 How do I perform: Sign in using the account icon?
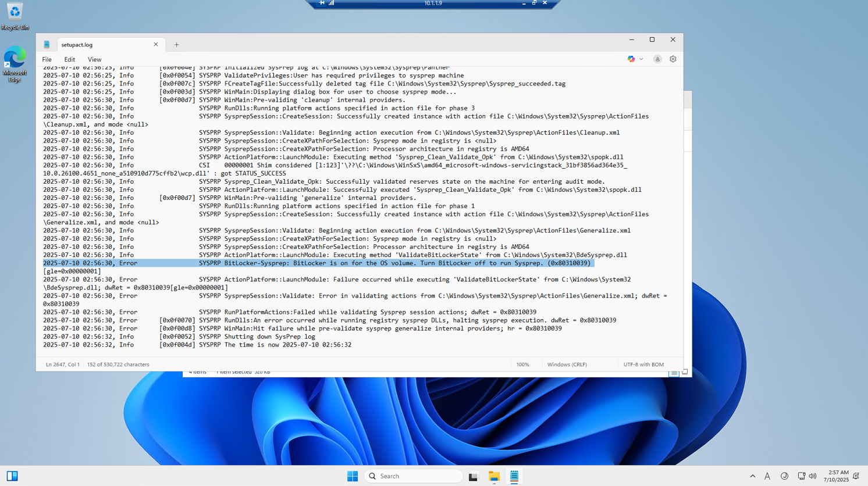coord(658,59)
